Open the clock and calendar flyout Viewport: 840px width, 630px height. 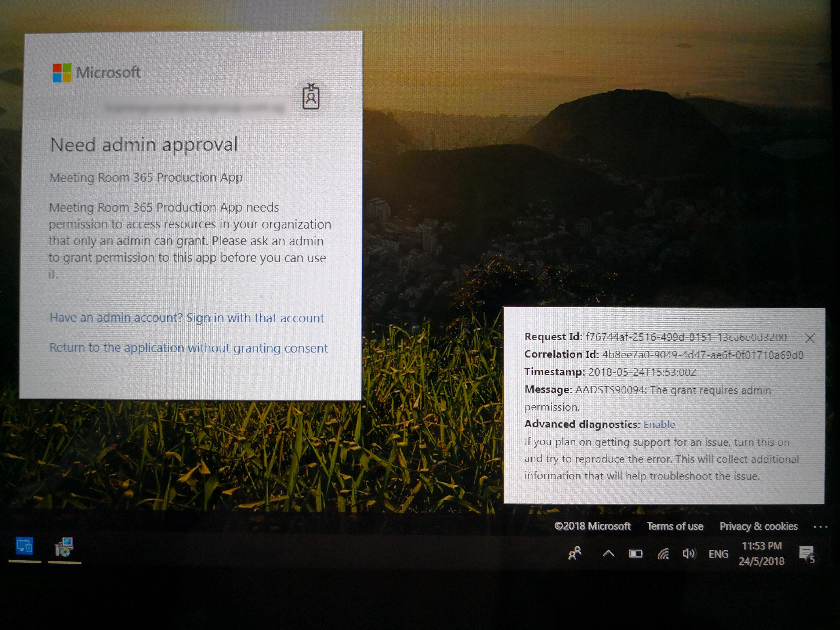pos(761,554)
